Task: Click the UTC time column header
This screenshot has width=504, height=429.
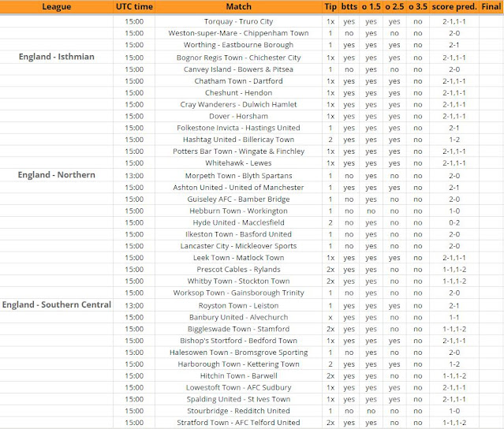Action: [x=134, y=7]
